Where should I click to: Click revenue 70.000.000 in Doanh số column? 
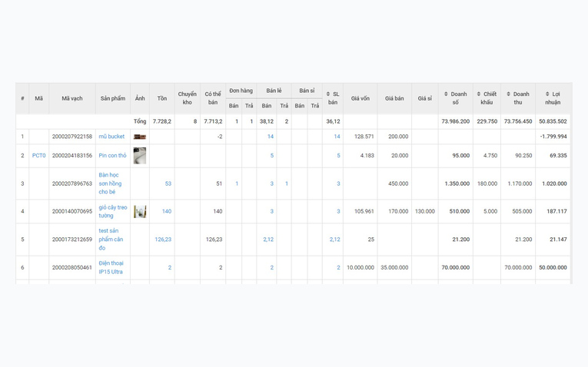456,267
